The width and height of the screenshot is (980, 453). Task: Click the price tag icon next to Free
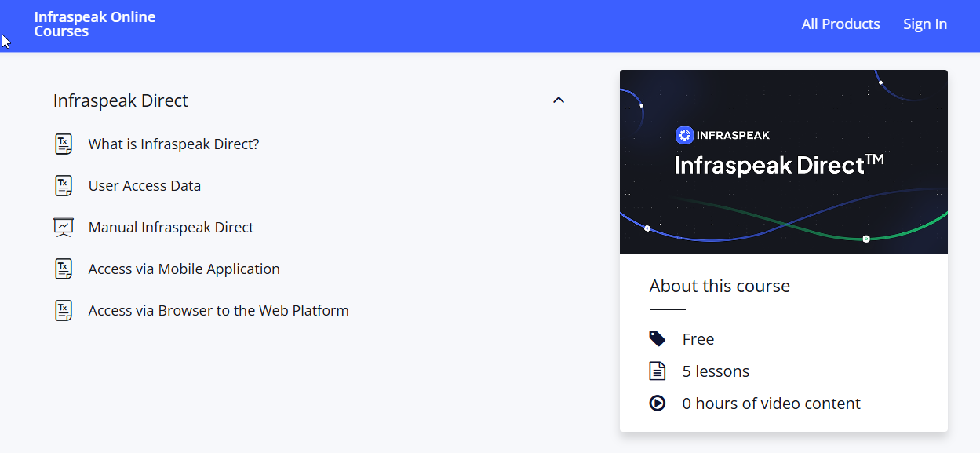[x=658, y=339]
